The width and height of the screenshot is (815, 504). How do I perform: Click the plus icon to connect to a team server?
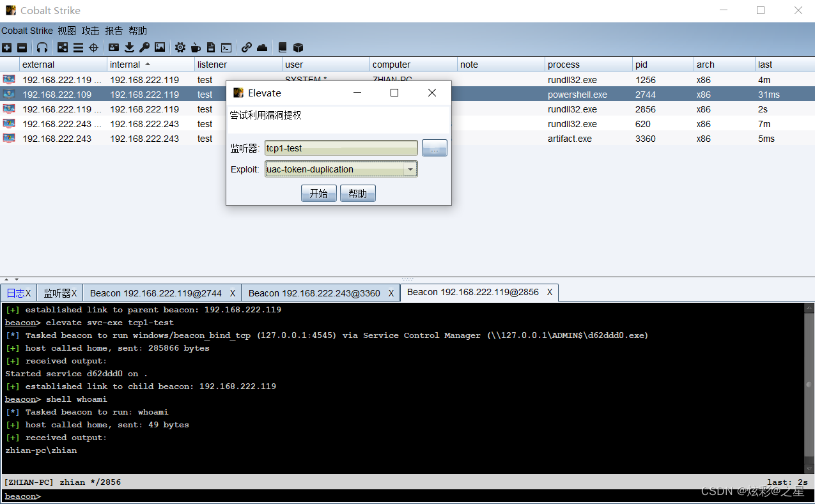coord(6,47)
